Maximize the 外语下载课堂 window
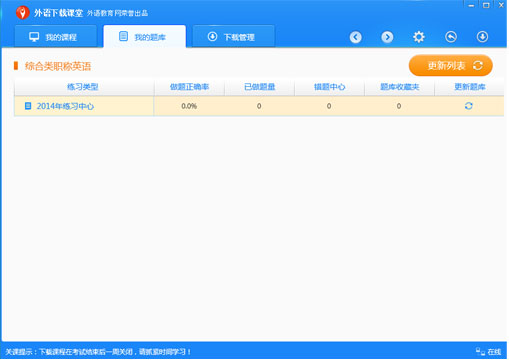The image size is (509, 360). pos(486,5)
